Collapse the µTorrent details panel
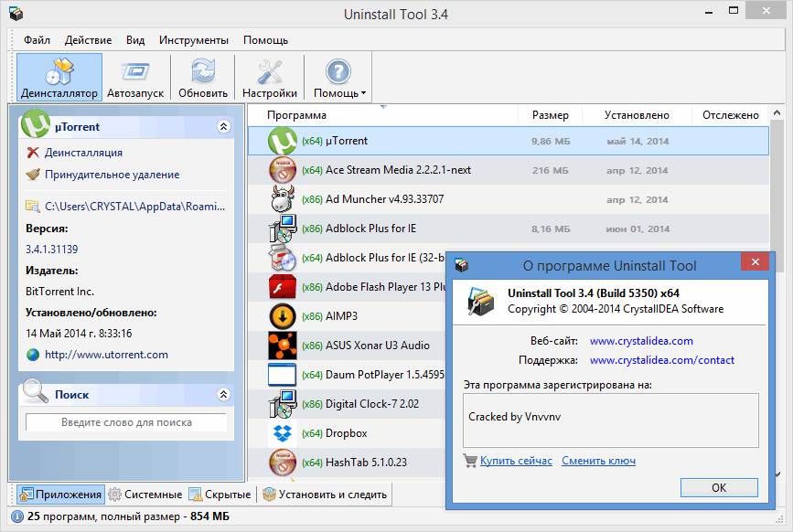This screenshot has height=532, width=793. 223,126
